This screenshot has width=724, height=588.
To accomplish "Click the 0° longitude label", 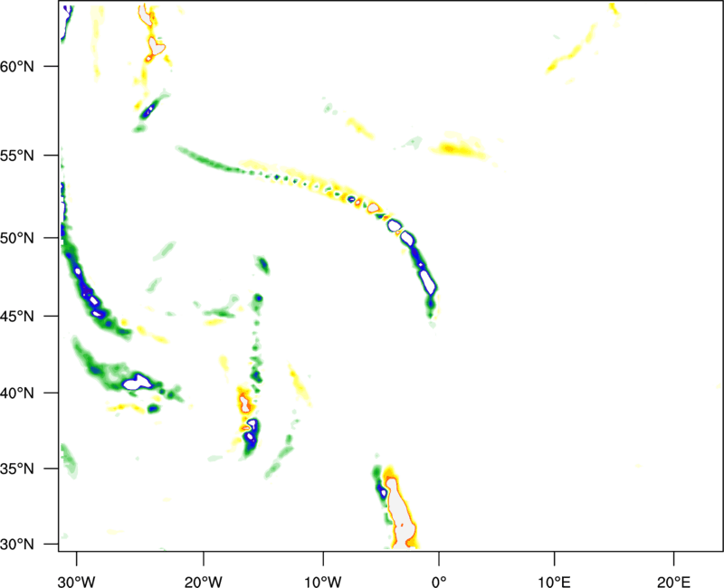I will pyautogui.click(x=439, y=582).
